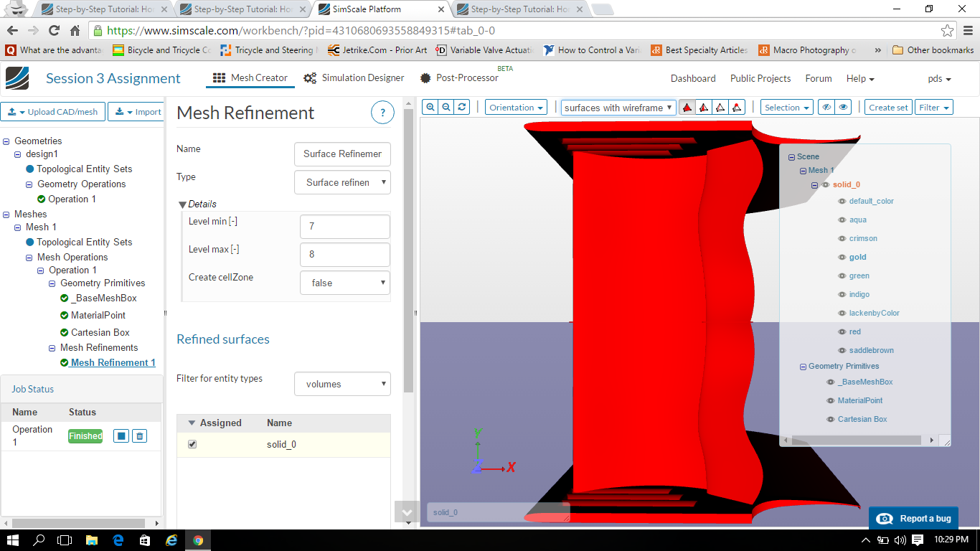Switch to Chrome in the taskbar
This screenshot has height=551, width=980.
[198, 540]
